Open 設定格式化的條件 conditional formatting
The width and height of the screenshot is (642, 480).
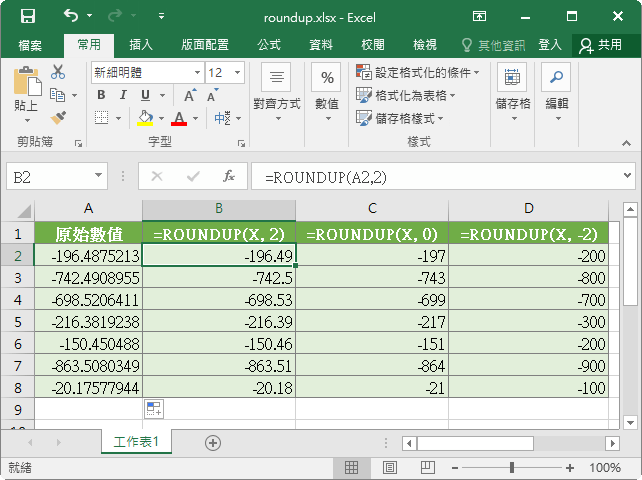[418, 72]
